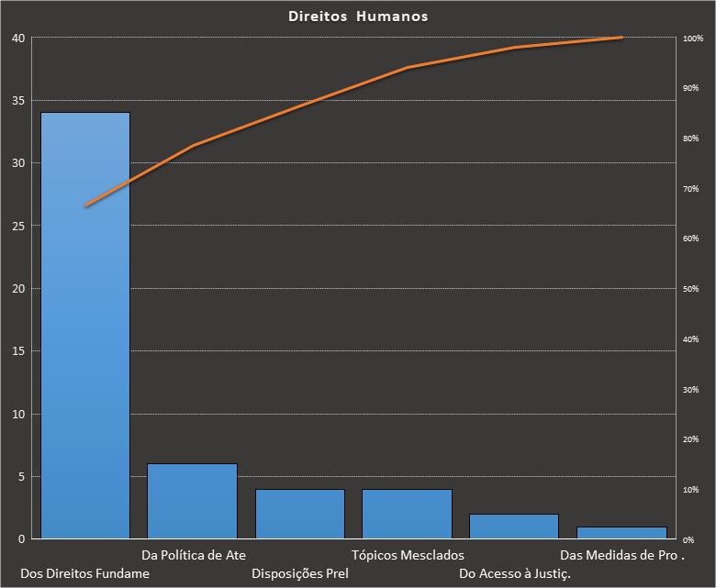The width and height of the screenshot is (716, 588).
Task: Click the 'Dos Direitos Fundame' axis label
Action: tap(85, 573)
